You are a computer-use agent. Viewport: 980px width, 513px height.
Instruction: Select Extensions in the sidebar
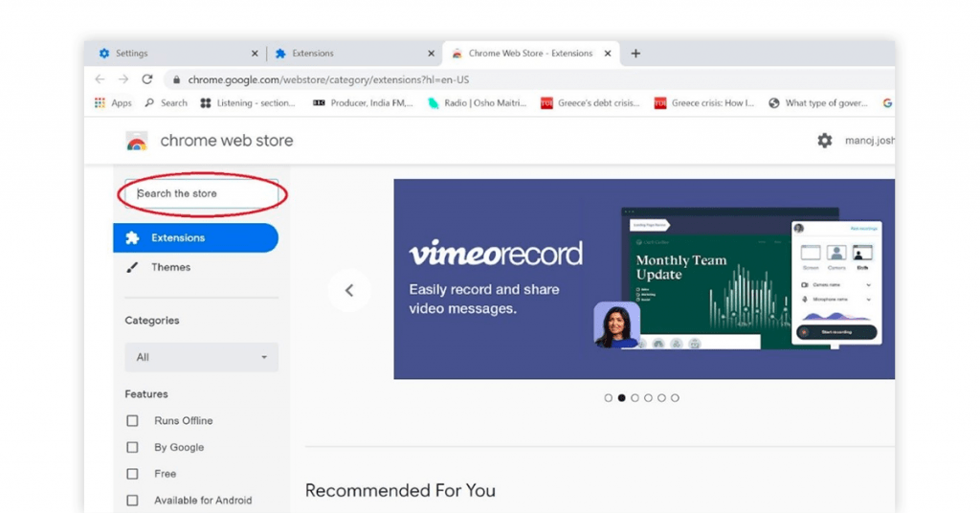pos(195,238)
